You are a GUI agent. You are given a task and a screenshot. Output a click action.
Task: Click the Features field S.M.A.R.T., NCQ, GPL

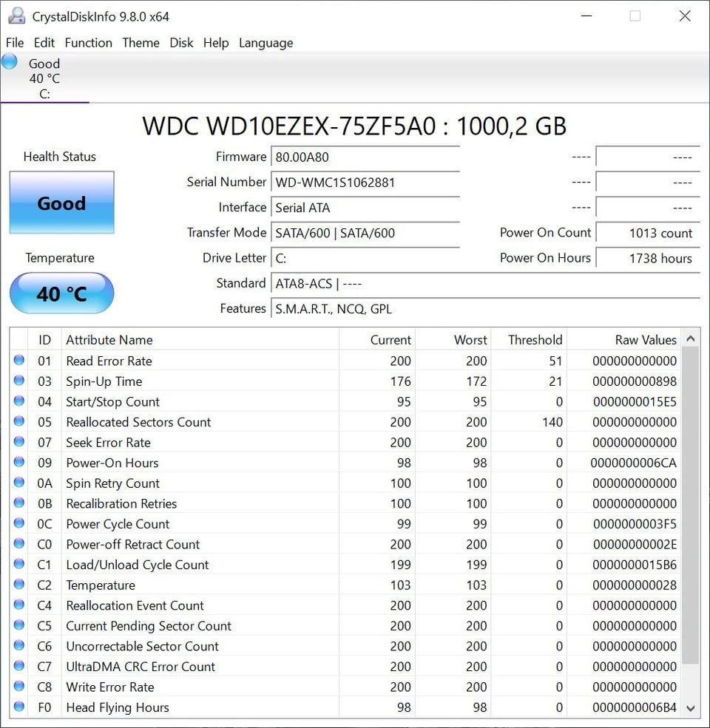pos(486,309)
